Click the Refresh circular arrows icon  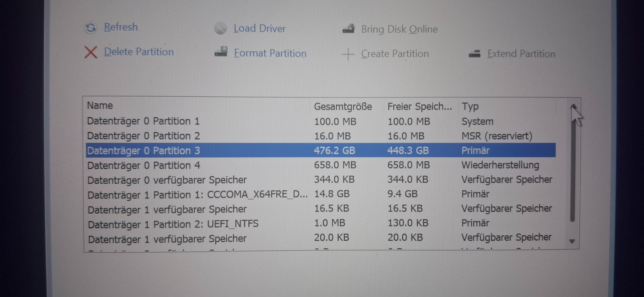point(91,28)
